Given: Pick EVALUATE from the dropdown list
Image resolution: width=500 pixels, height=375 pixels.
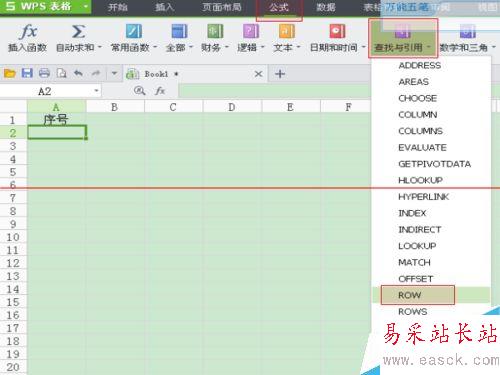Looking at the screenshot, I should point(422,147).
